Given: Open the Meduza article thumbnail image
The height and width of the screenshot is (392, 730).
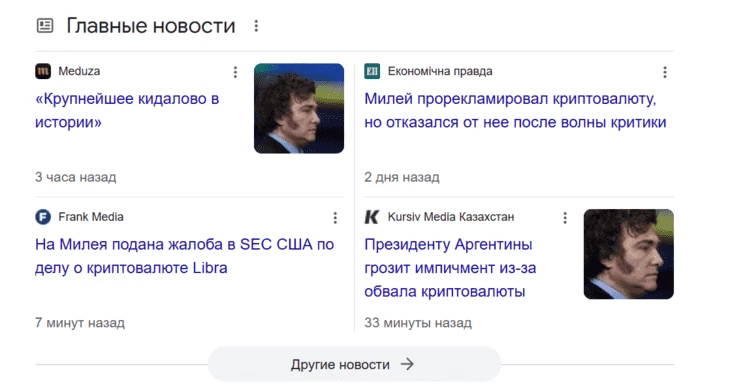Looking at the screenshot, I should 299,108.
